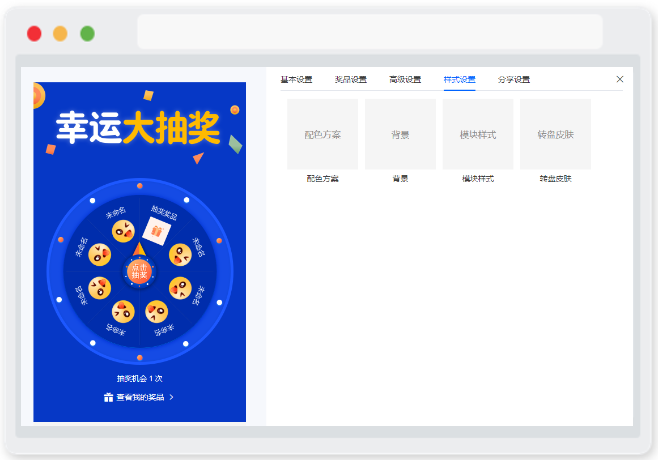Open the 基本设置 tab

296,79
